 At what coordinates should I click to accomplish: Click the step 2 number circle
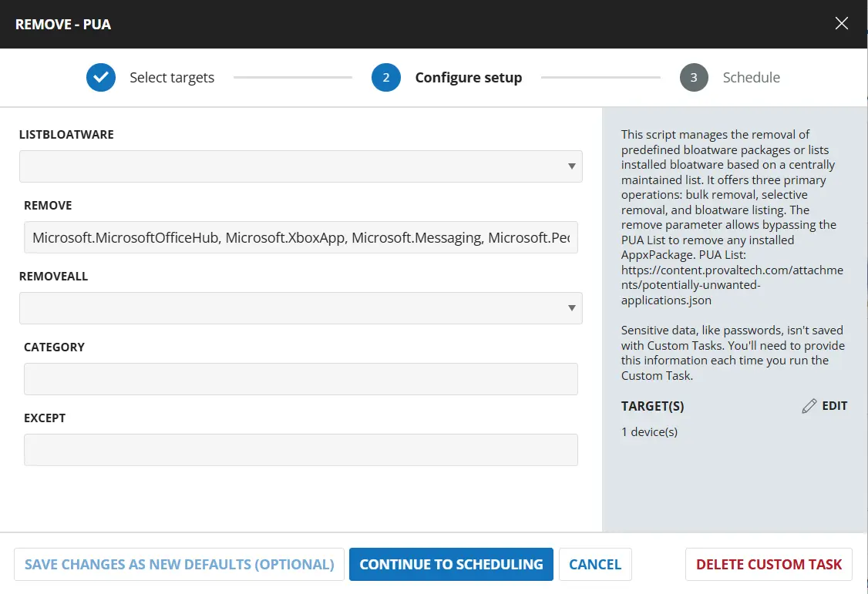[385, 78]
